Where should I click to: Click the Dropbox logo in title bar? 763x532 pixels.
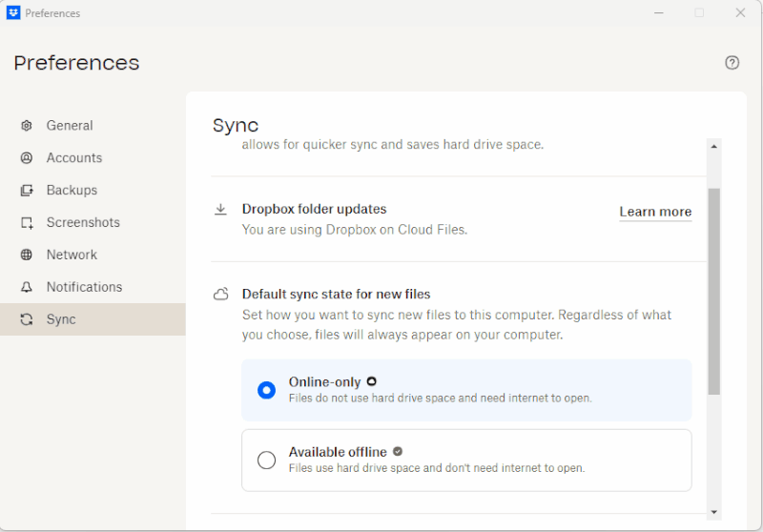point(13,13)
